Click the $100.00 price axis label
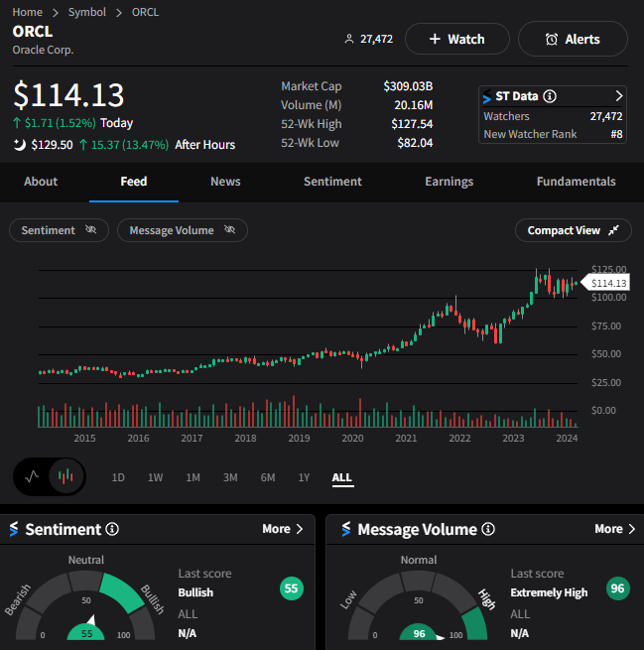The height and width of the screenshot is (650, 644). pyautogui.click(x=609, y=298)
